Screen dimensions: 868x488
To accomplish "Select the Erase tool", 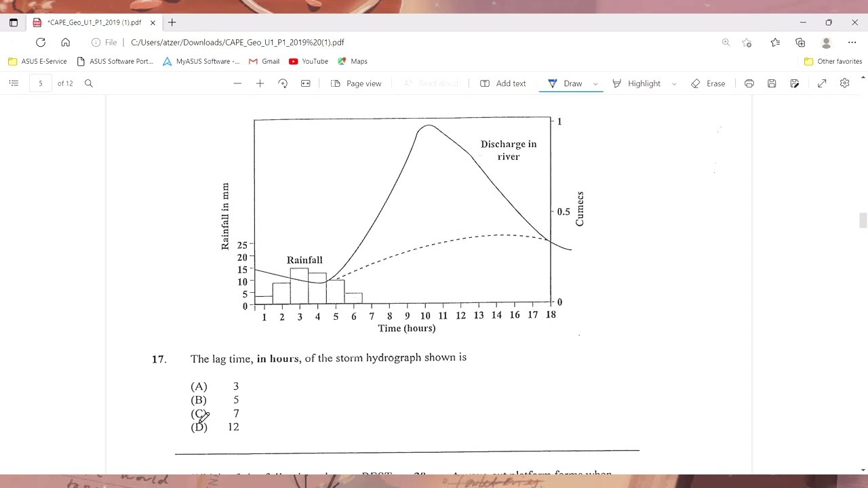I will click(708, 83).
